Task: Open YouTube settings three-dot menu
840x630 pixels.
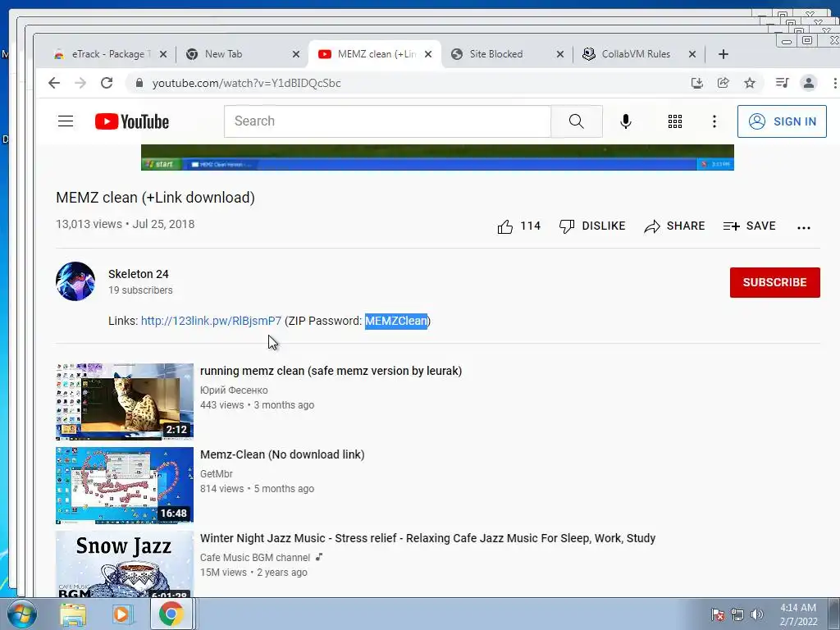Action: point(714,121)
